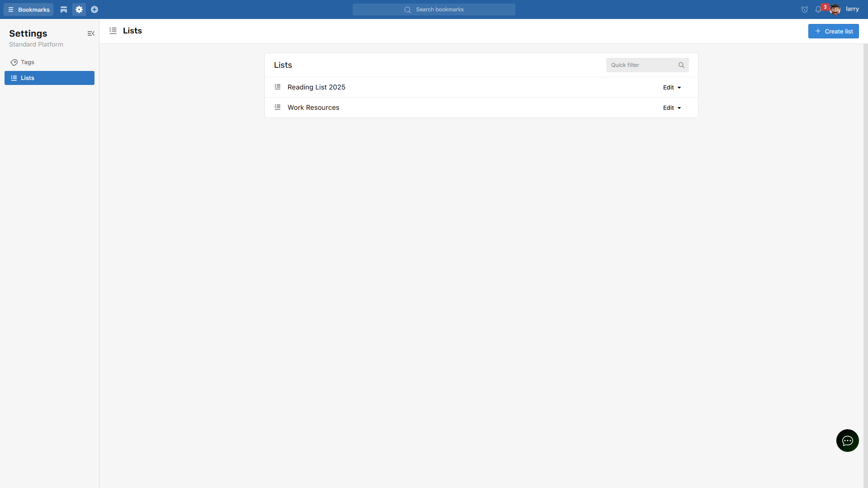Click the list icon beside Work Resources
868x488 pixels.
(x=278, y=107)
